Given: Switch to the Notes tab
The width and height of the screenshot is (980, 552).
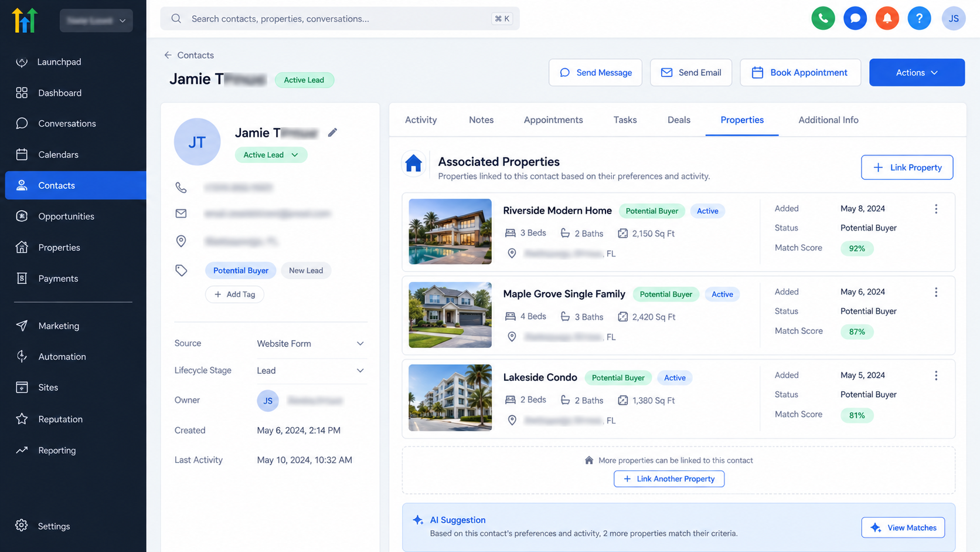Looking at the screenshot, I should (x=481, y=120).
